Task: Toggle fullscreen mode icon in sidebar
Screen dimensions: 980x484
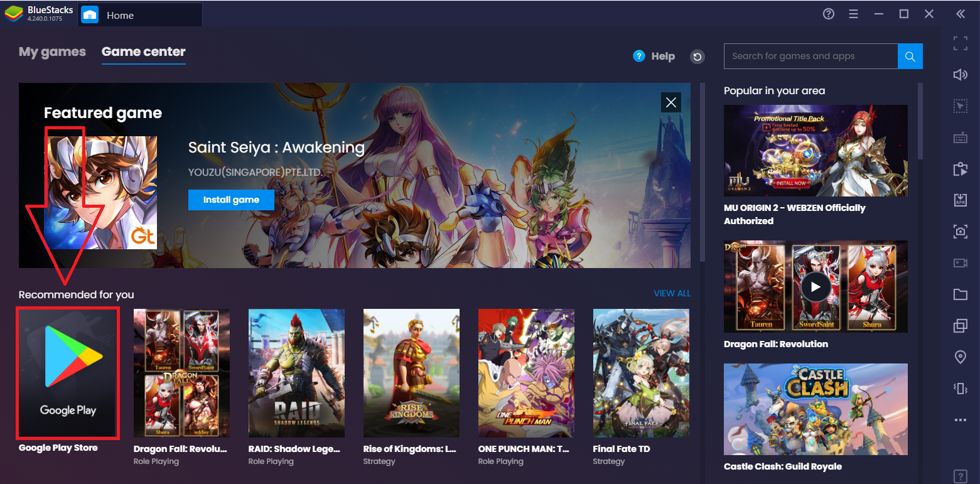Action: tap(960, 43)
